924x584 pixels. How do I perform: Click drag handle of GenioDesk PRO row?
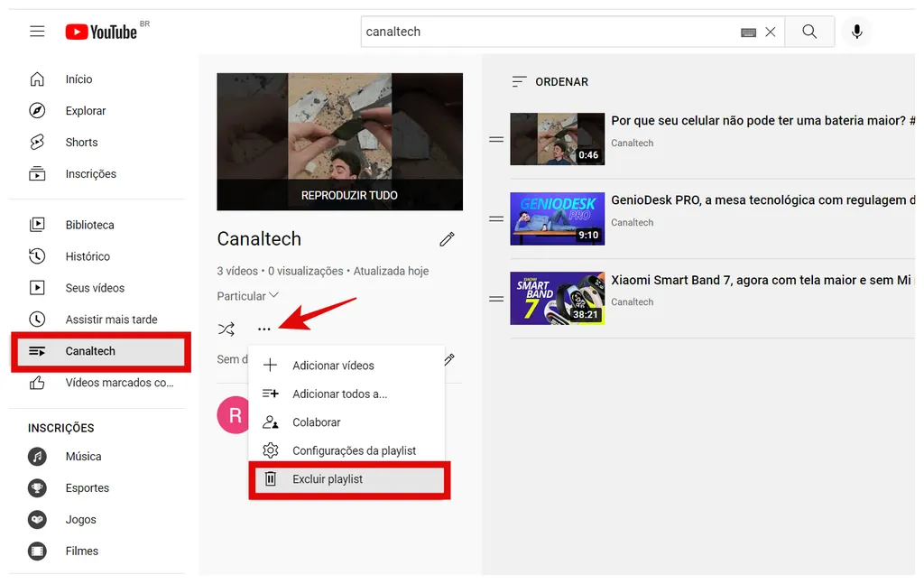pos(496,218)
